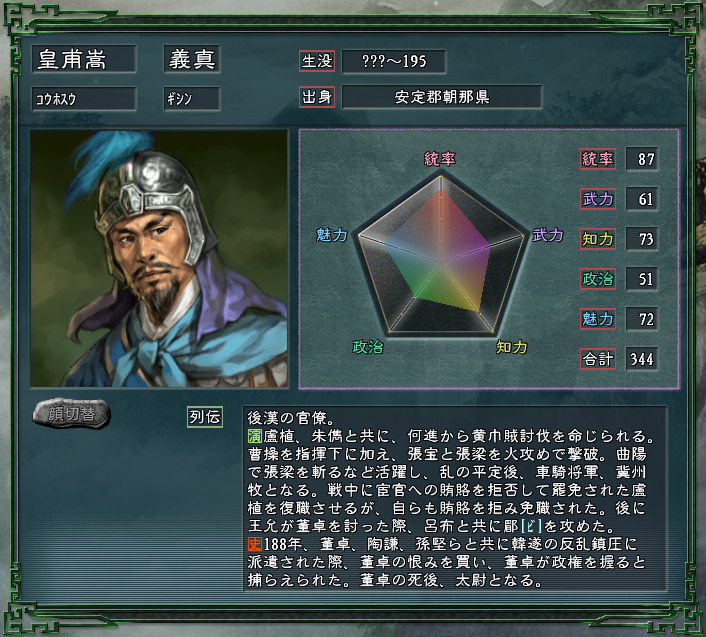Select the 魅力 stat label in list
The height and width of the screenshot is (637, 706).
(x=598, y=319)
